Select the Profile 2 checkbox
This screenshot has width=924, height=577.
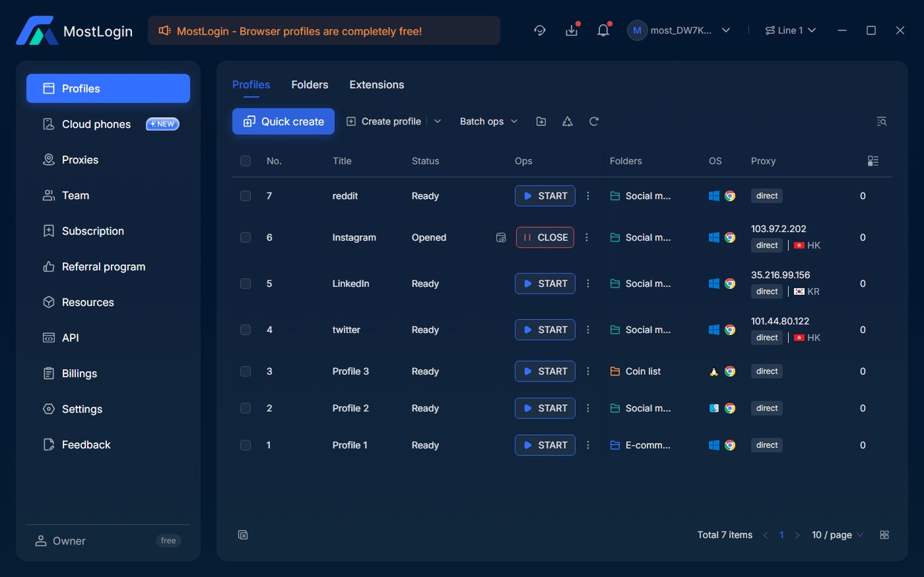(x=246, y=409)
